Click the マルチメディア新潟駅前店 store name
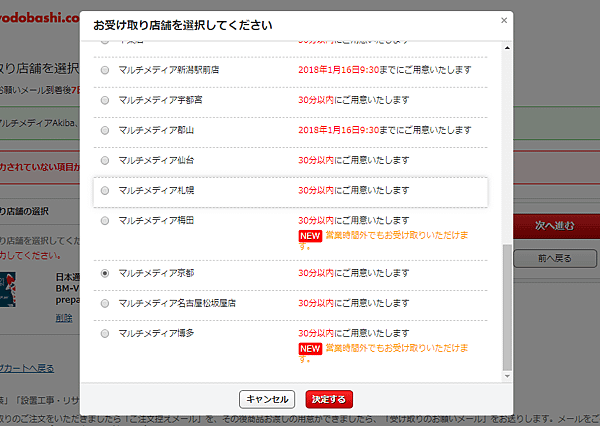Viewport: 600px width, 426px height. tap(169, 70)
